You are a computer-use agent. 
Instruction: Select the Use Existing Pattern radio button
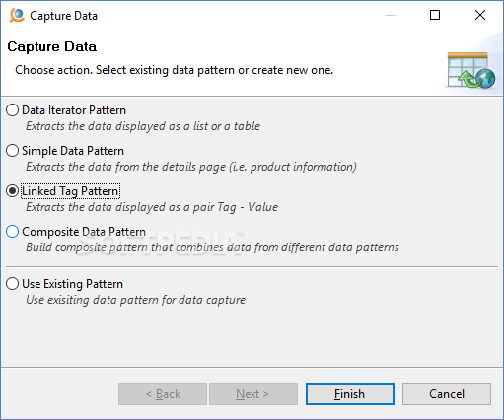click(x=12, y=284)
